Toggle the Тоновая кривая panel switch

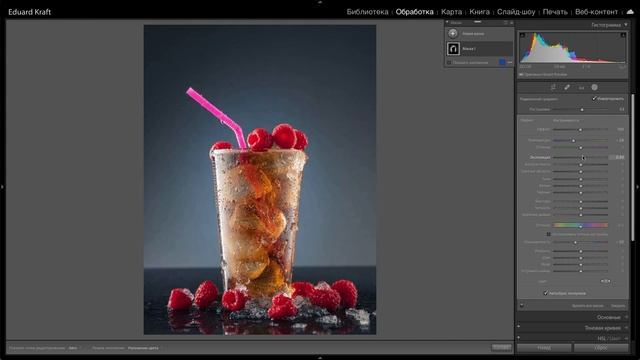click(x=519, y=327)
